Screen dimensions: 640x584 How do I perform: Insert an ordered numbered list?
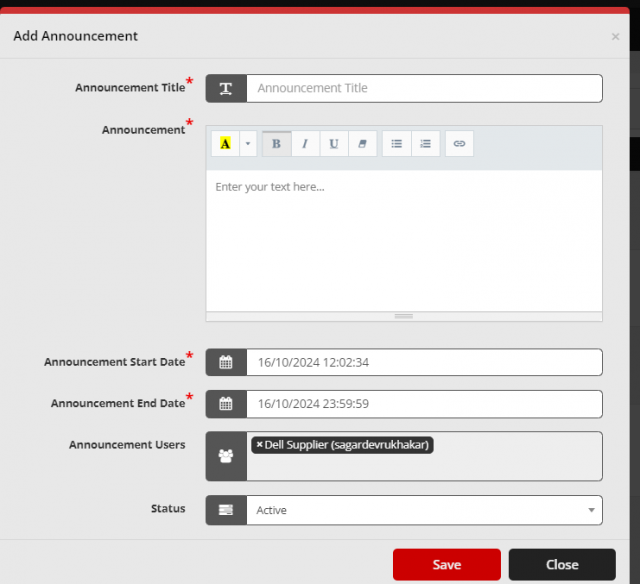pos(426,144)
